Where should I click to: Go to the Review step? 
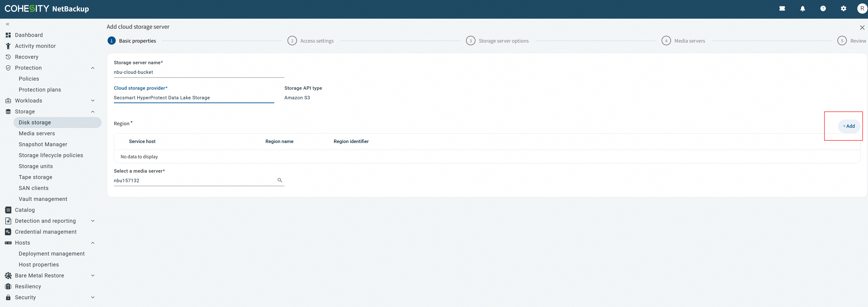pyautogui.click(x=852, y=41)
